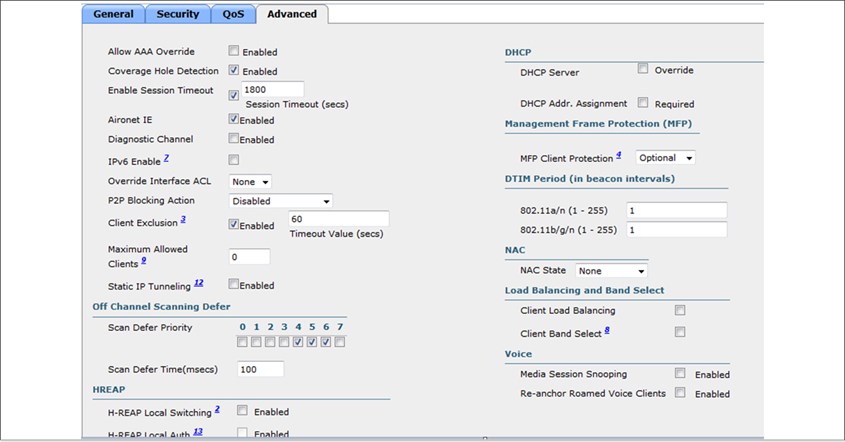Expand the NAC State dropdown
The width and height of the screenshot is (845, 442).
(611, 271)
